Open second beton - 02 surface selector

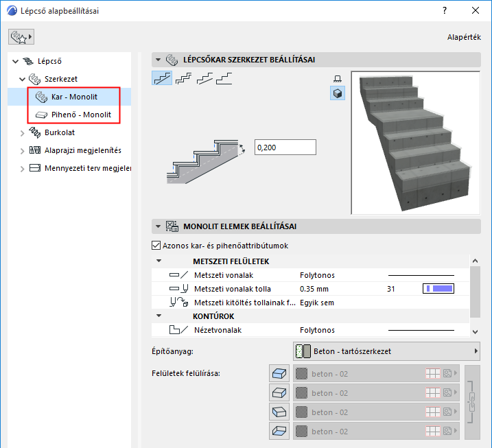(x=376, y=393)
